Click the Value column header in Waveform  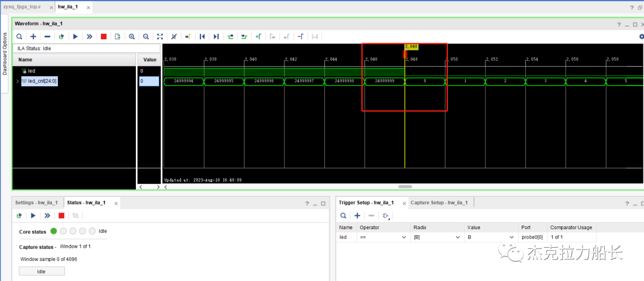(x=149, y=60)
